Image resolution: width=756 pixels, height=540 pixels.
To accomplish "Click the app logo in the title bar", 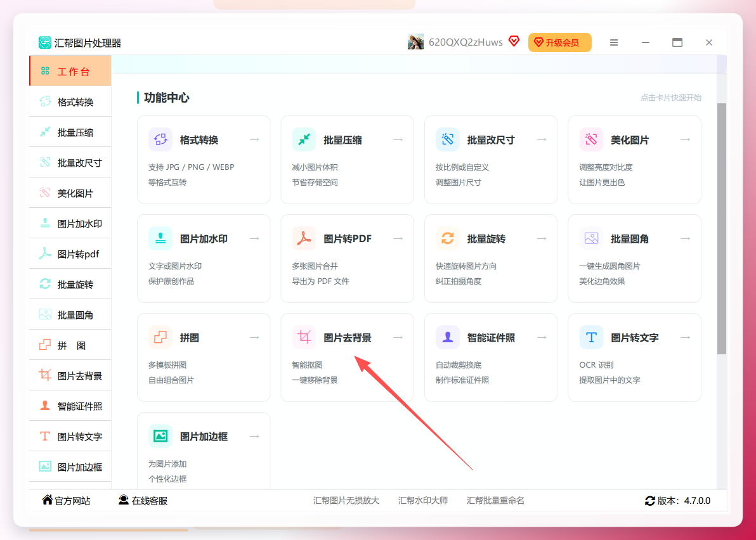I will 45,42.
